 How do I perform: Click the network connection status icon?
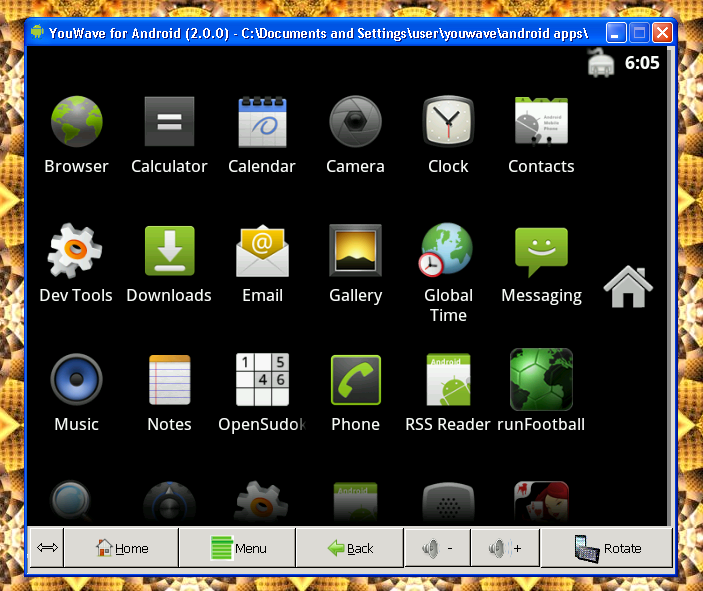pos(601,63)
